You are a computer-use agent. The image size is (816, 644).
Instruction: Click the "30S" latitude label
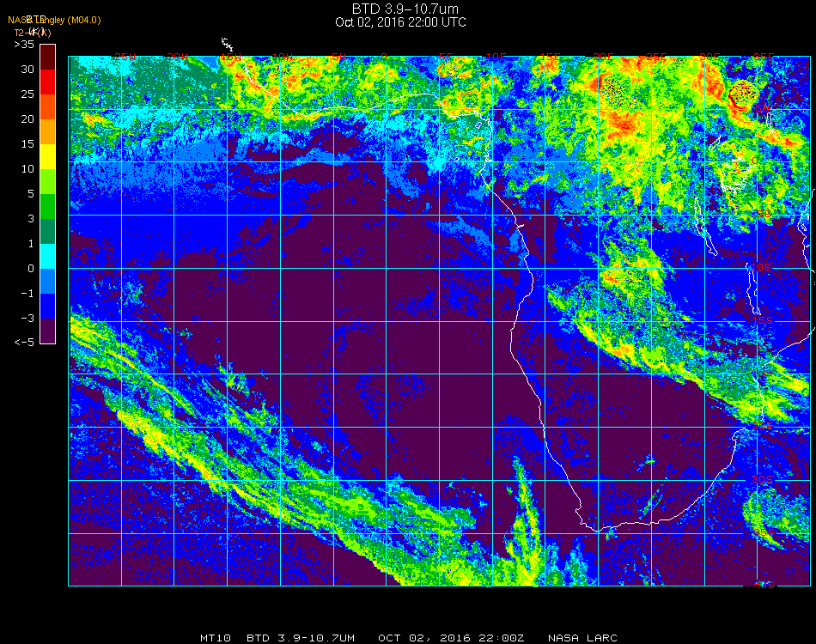point(763,480)
